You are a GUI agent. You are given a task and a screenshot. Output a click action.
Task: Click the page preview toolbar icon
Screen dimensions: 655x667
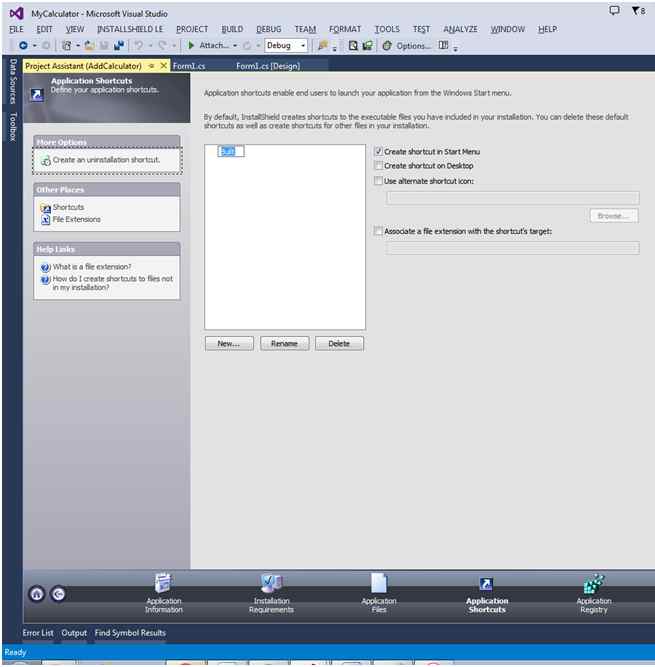click(353, 46)
